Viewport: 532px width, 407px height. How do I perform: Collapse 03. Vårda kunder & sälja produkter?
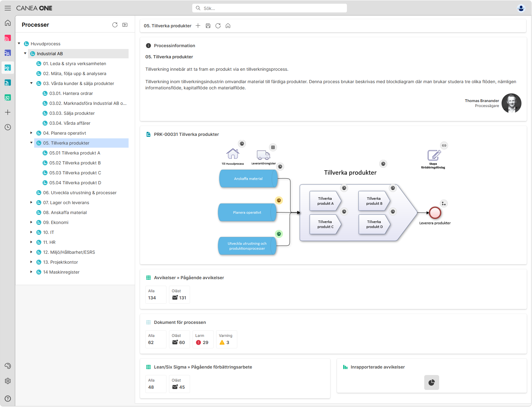pyautogui.click(x=31, y=83)
